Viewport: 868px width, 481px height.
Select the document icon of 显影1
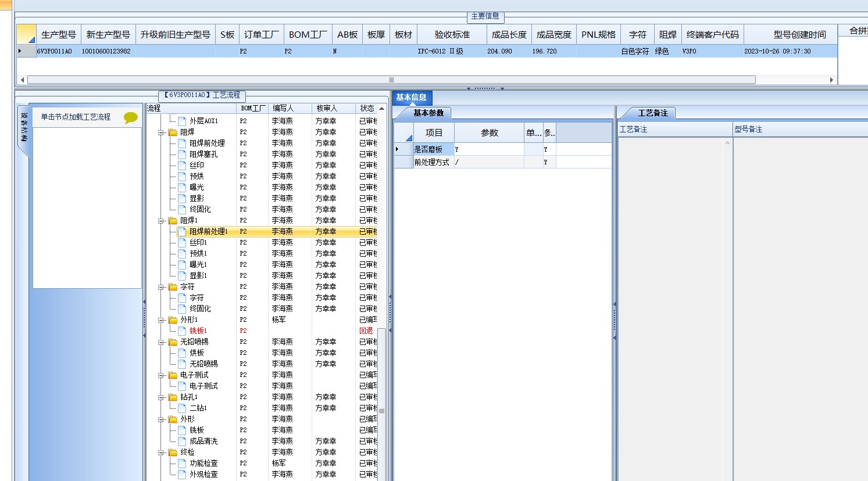tap(182, 275)
